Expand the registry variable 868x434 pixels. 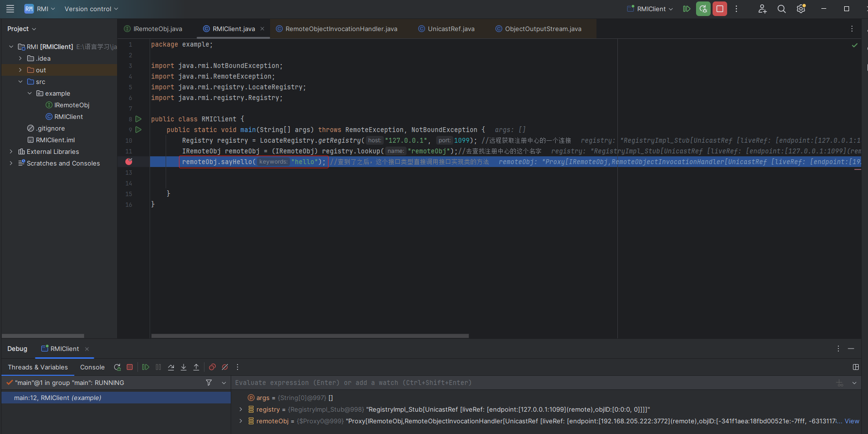pos(241,409)
